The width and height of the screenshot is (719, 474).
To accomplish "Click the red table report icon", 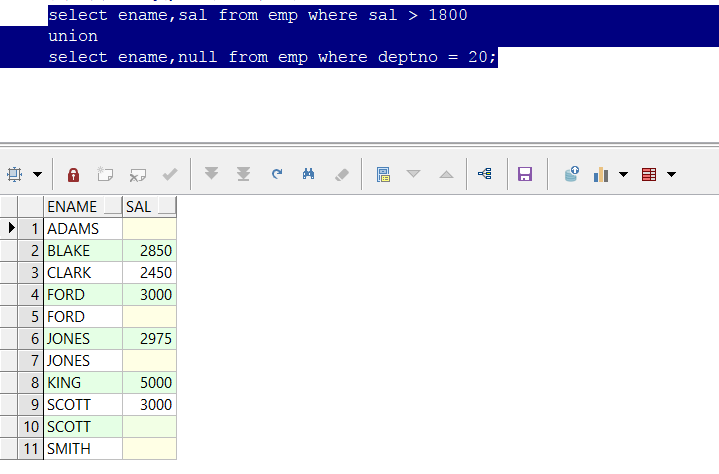I will click(x=649, y=174).
